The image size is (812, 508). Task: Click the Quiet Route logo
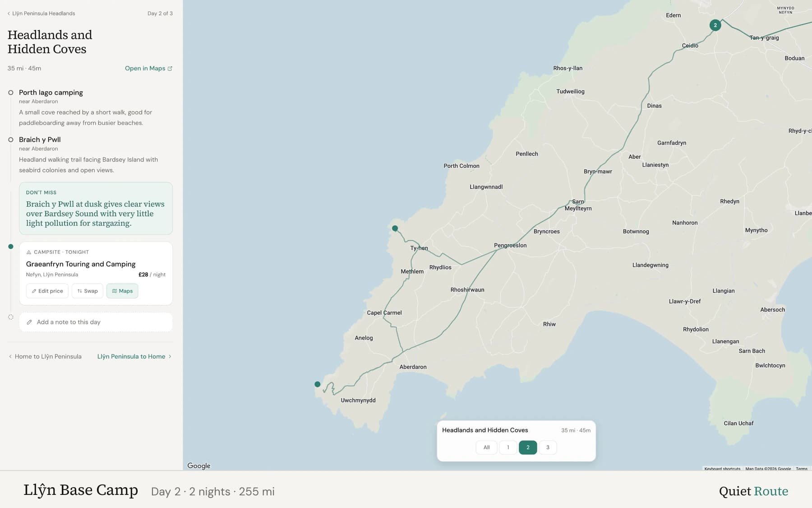[753, 491]
